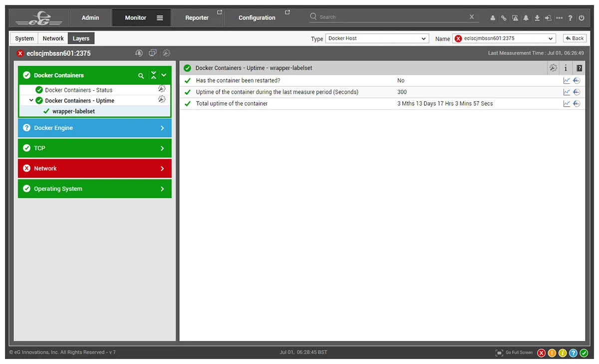Click the download arrow icon in top bar
This screenshot has width=599, height=364.
point(537,18)
